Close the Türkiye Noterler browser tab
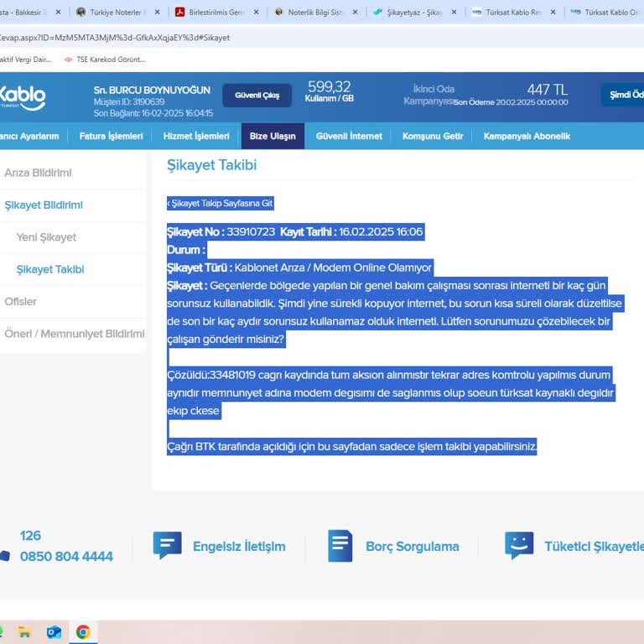Screen dimensions: 644x644 pyautogui.click(x=157, y=13)
